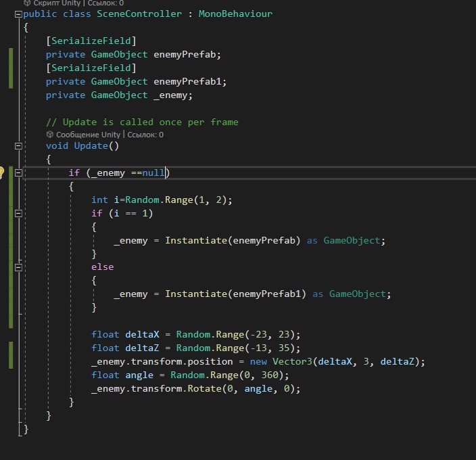Click the first [SerializeField] attribute
Image resolution: width=476 pixels, height=460 pixels.
pyautogui.click(x=91, y=41)
